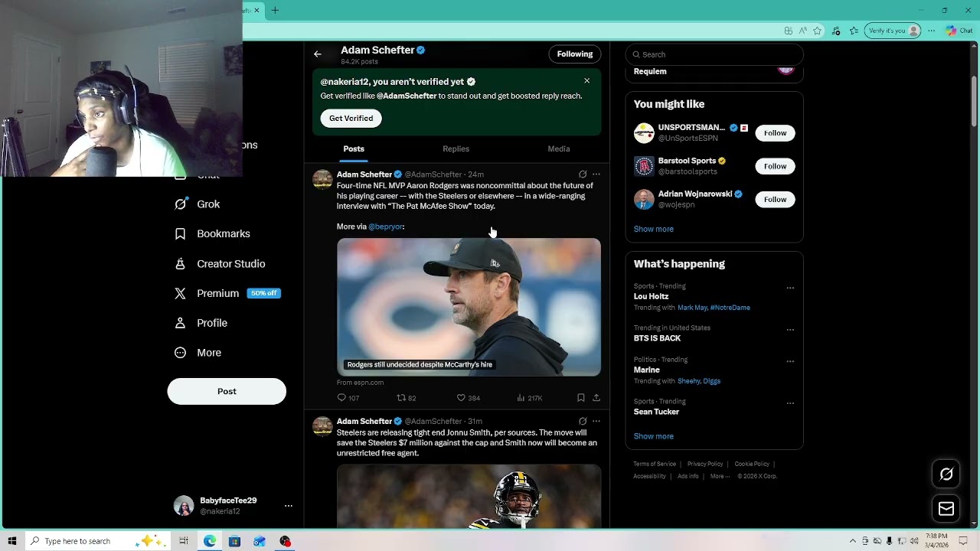Add this page to favorites

(818, 31)
